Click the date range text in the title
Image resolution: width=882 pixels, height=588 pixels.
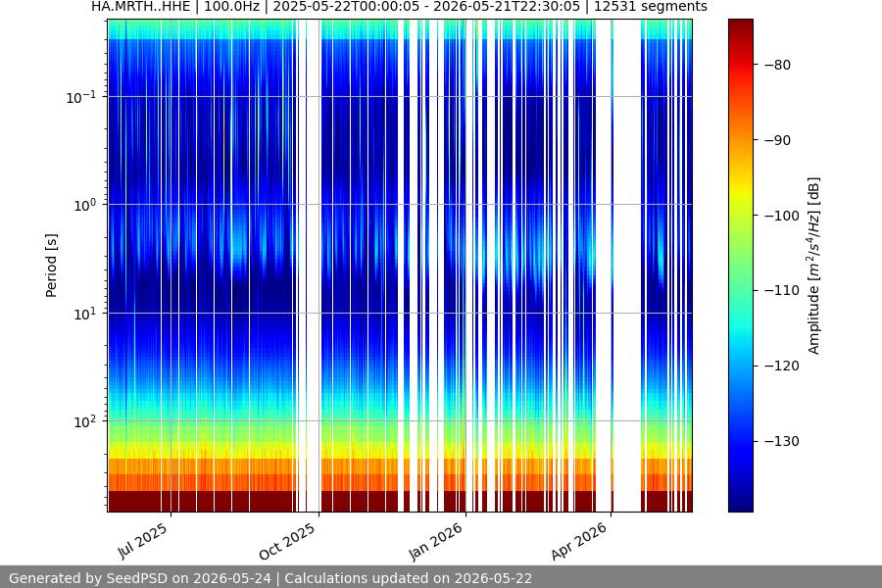point(426,7)
